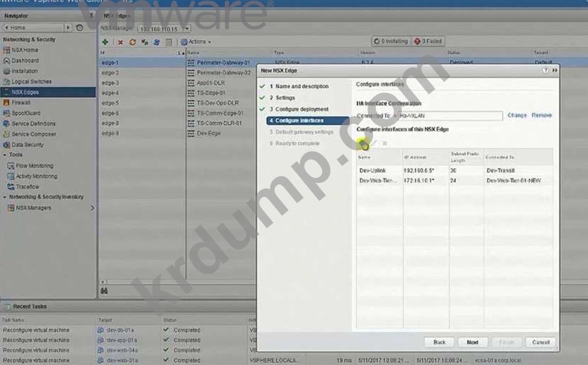The width and height of the screenshot is (588, 365).
Task: Open Activity Monitoring in Navigator
Action: pyautogui.click(x=37, y=176)
